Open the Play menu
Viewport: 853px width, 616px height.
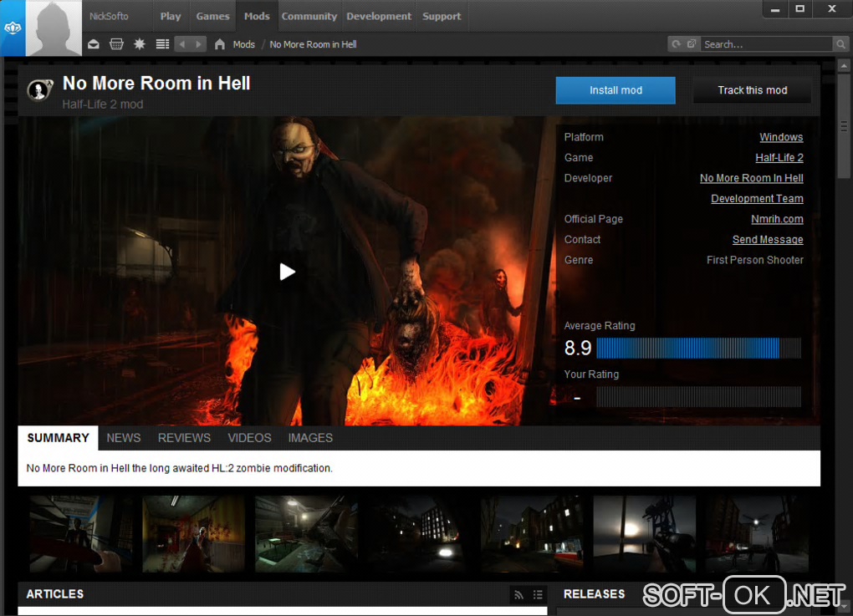pos(171,17)
